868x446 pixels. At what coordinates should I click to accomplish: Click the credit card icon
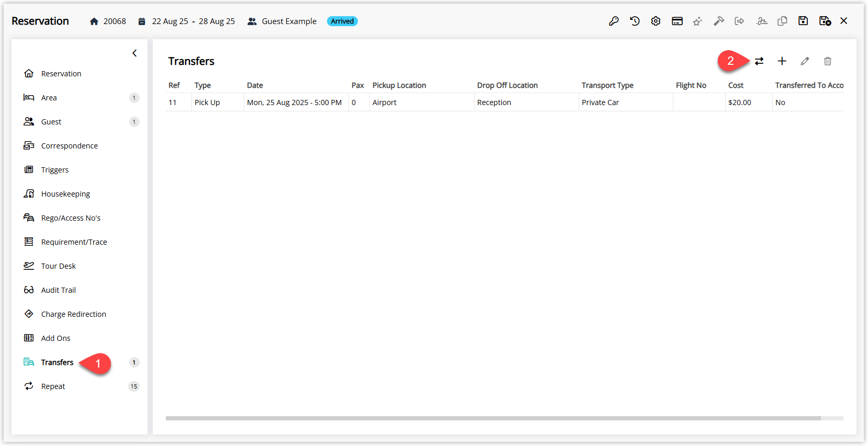pyautogui.click(x=677, y=21)
